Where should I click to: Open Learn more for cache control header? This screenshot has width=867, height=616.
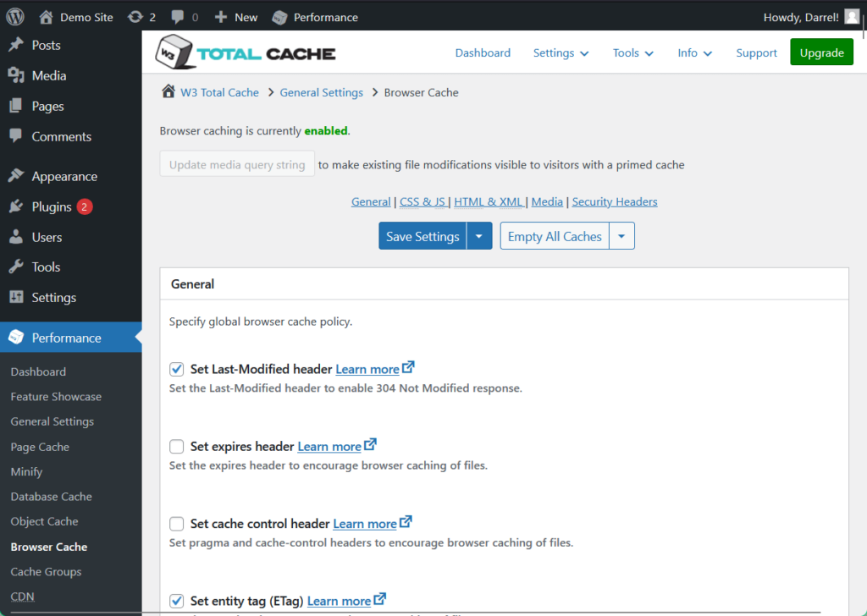click(x=364, y=524)
